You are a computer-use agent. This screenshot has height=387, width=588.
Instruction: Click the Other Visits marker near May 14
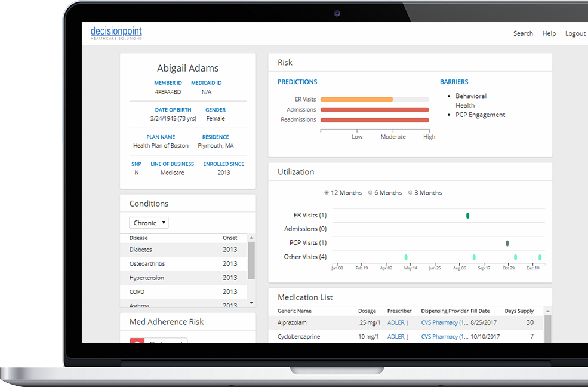point(406,257)
